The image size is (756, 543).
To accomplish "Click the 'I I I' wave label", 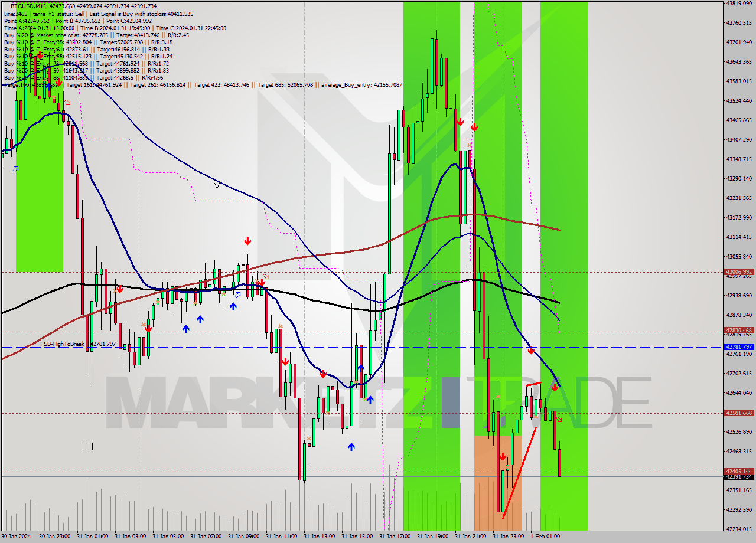I will (87, 446).
